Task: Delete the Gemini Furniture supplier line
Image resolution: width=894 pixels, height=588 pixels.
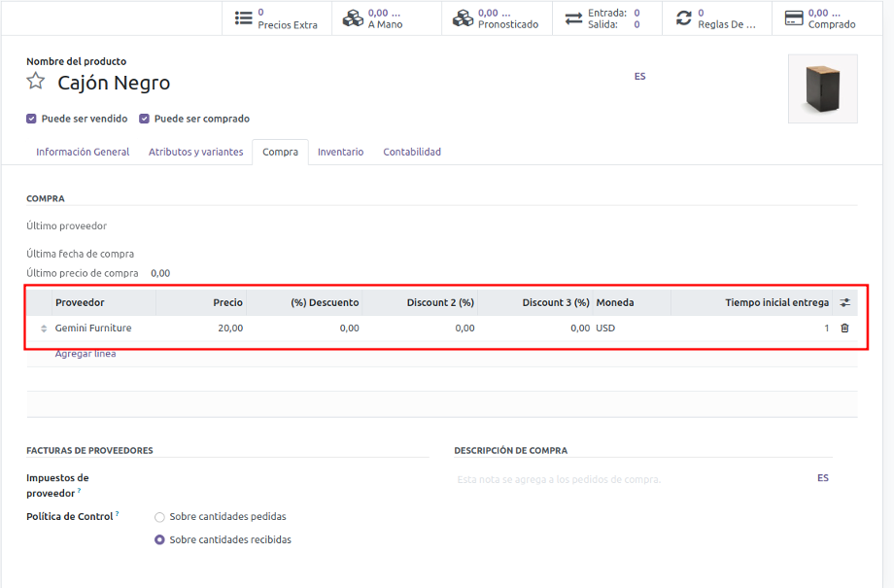Action: [844, 329]
